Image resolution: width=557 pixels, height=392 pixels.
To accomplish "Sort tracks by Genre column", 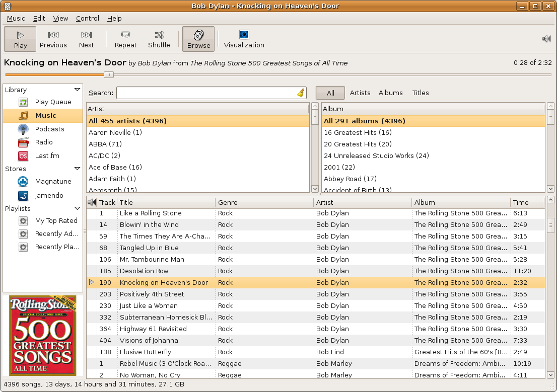I will [x=264, y=202].
